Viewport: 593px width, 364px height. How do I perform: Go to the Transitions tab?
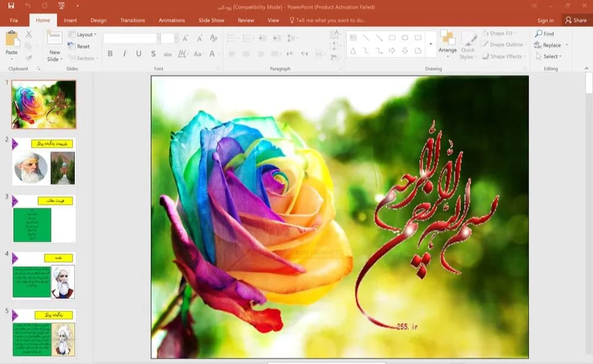click(x=132, y=20)
